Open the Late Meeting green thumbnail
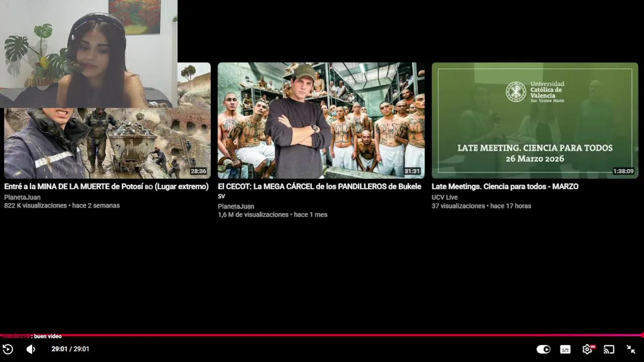 click(535, 120)
